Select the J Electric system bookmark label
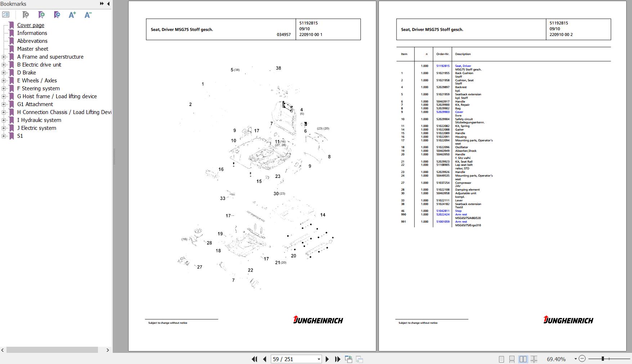This screenshot has height=364, width=632. coord(36,128)
